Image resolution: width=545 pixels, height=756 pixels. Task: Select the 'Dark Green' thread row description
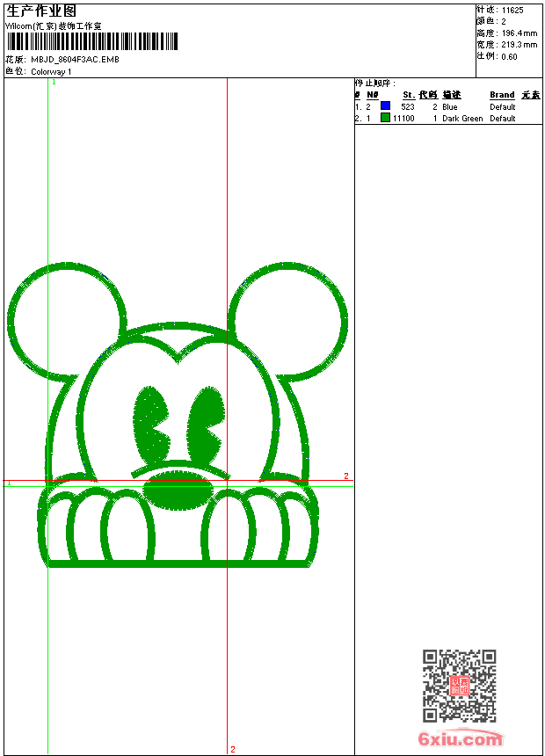[x=462, y=118]
